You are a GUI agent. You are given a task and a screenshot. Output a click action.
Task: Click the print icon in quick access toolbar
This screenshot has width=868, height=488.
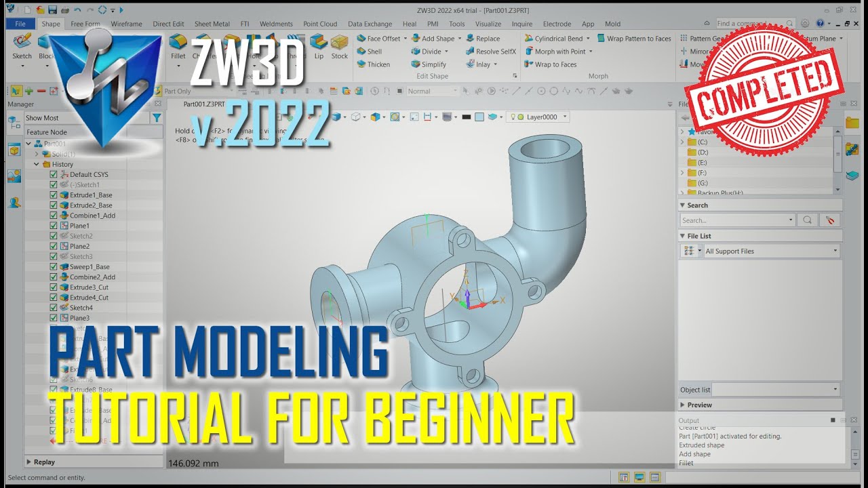[x=64, y=9]
